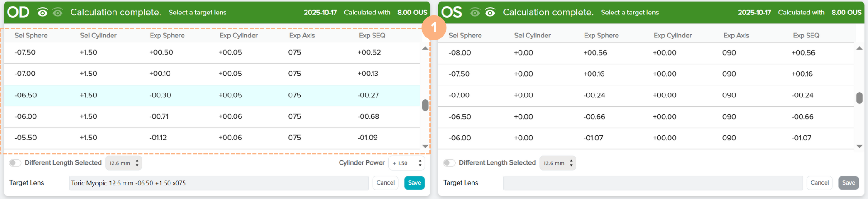The height and width of the screenshot is (199, 868).
Task: Click the active eye icon in OS header
Action: (490, 13)
